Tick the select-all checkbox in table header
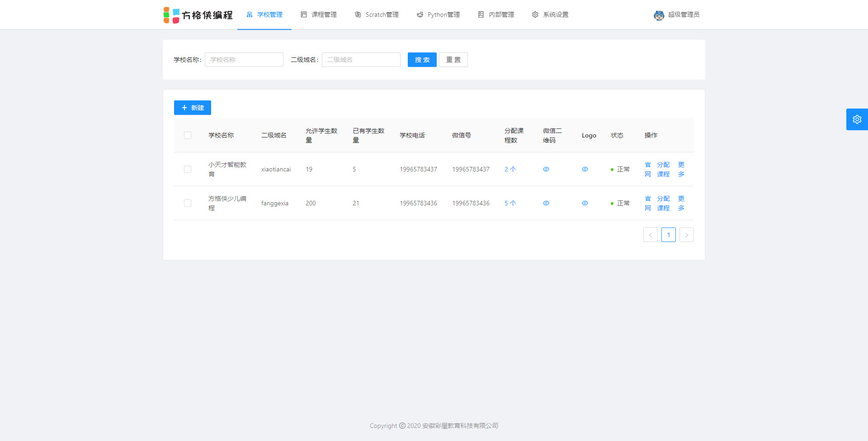 click(188, 135)
